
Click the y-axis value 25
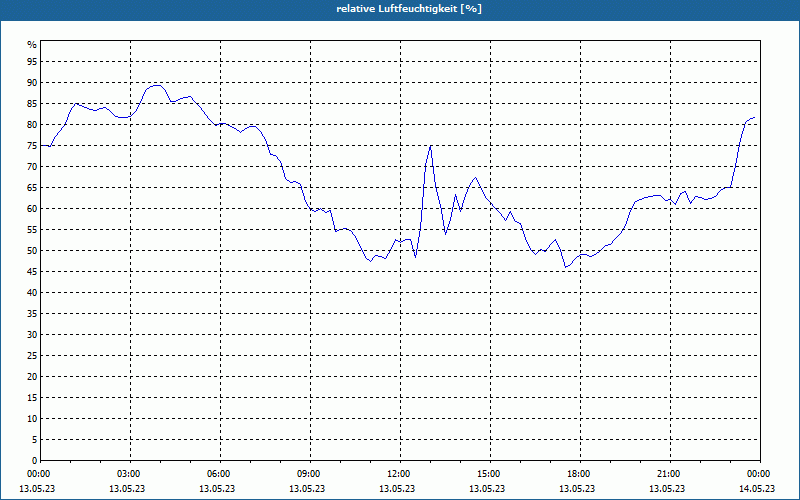(32, 356)
